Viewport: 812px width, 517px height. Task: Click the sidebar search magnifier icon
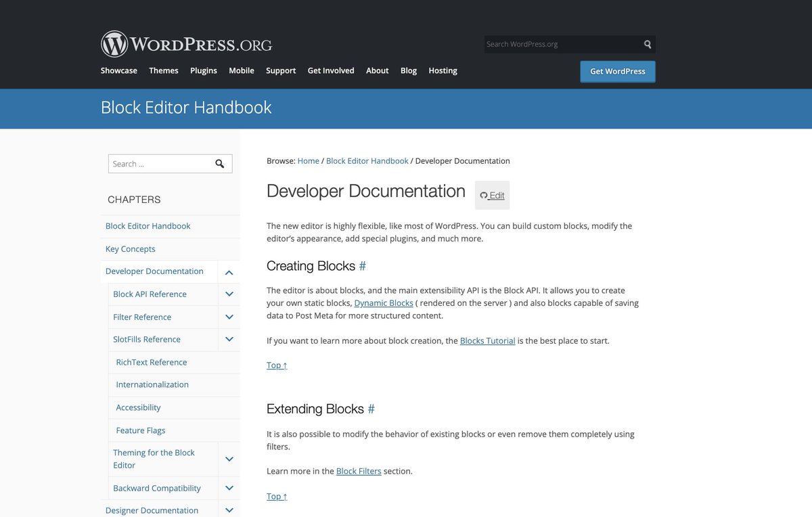(x=219, y=163)
